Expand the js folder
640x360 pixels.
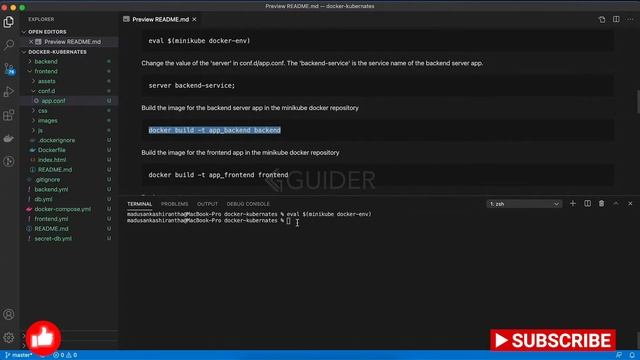click(x=40, y=130)
